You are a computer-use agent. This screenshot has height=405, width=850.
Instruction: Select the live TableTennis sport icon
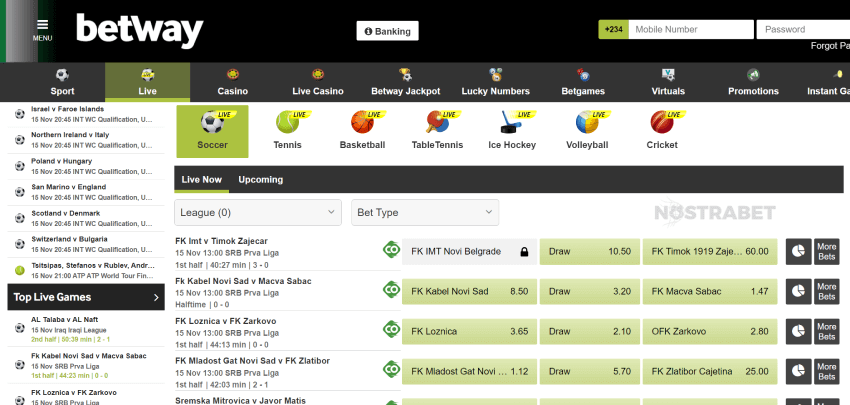coord(437,131)
